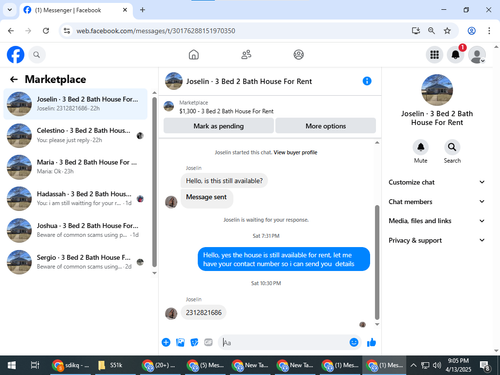Show hidden system tray icons
Screen dimensions: 500x375
pyautogui.click(x=413, y=365)
